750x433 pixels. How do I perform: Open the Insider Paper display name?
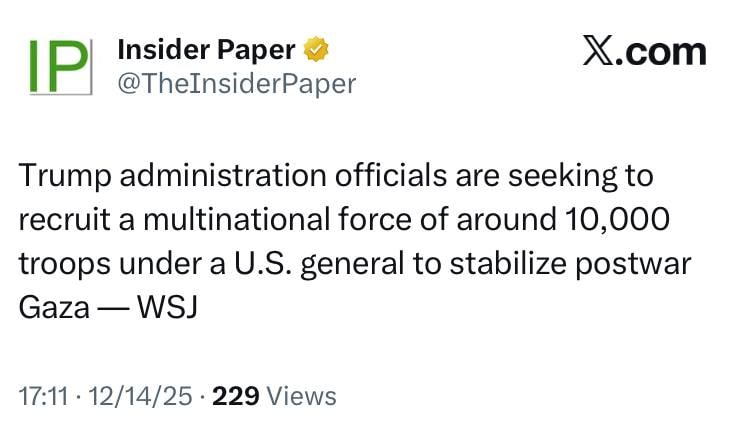coord(206,50)
